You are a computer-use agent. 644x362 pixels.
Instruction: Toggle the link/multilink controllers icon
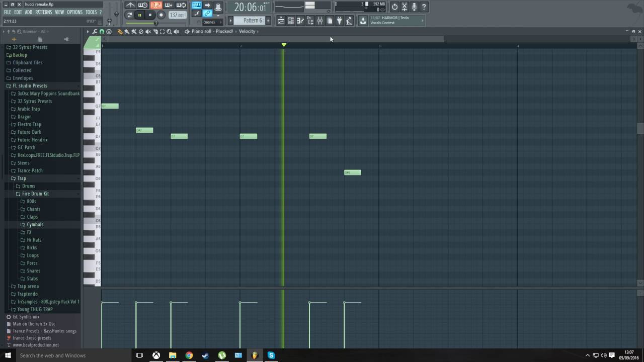coord(207,14)
